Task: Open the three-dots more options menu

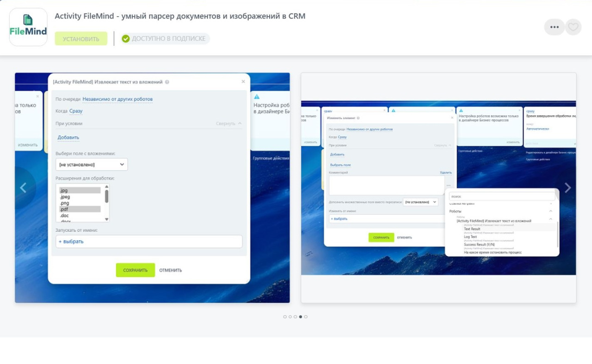Action: tap(554, 27)
